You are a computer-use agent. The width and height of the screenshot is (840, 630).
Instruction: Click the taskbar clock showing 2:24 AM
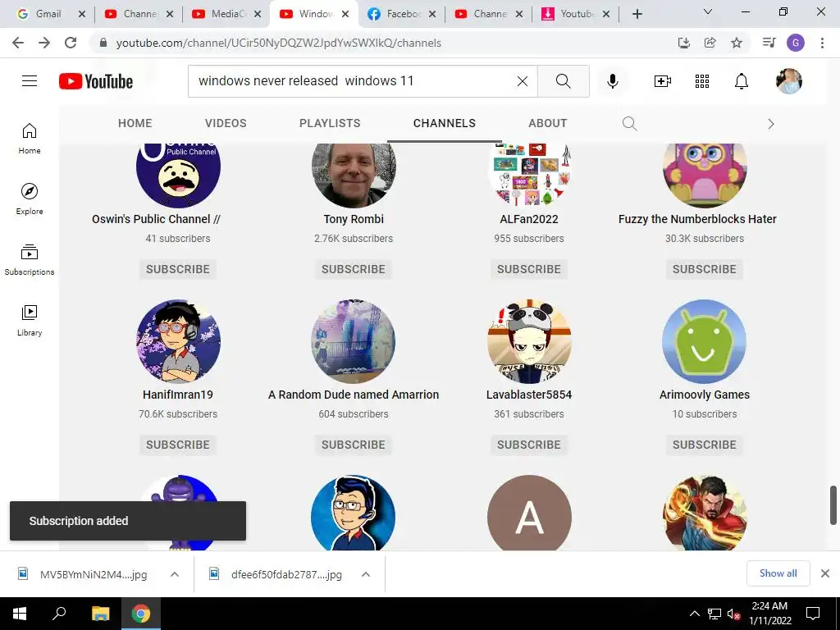pos(769,614)
